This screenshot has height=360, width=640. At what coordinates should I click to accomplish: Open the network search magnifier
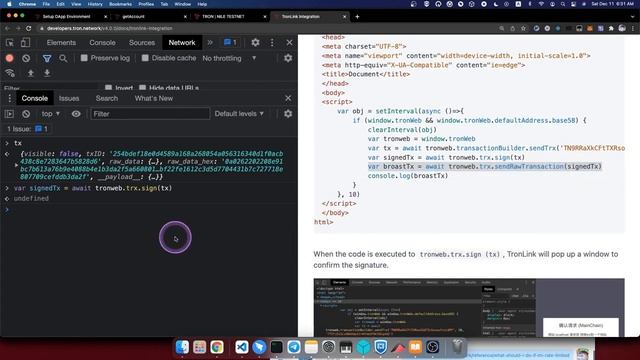(63, 58)
